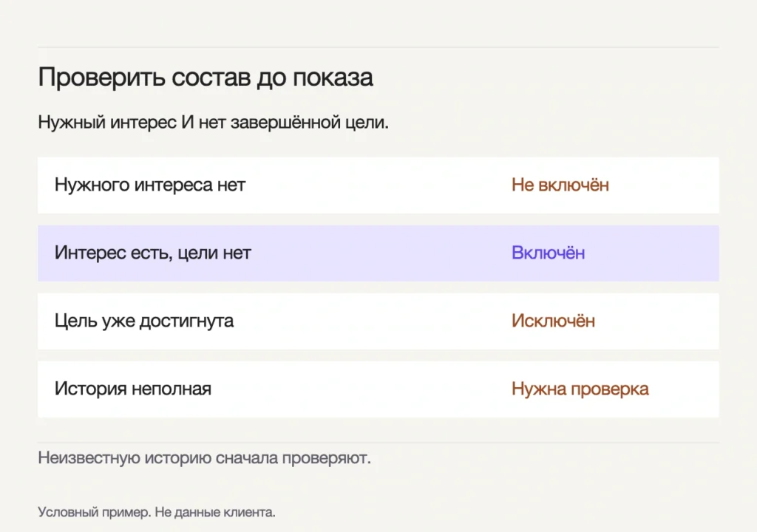Click the row label "История неполная"
The image size is (757, 532).
[x=133, y=389]
